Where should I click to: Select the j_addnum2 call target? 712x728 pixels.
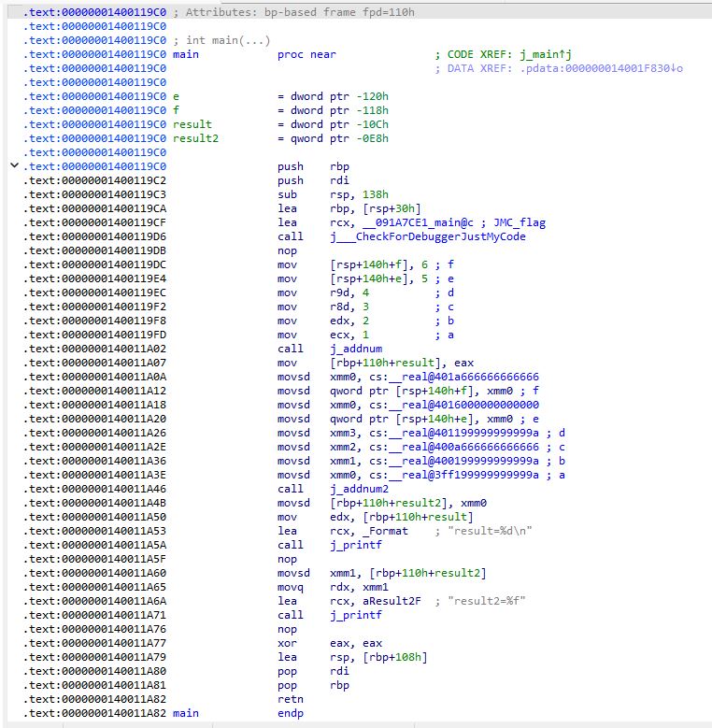[x=359, y=489]
